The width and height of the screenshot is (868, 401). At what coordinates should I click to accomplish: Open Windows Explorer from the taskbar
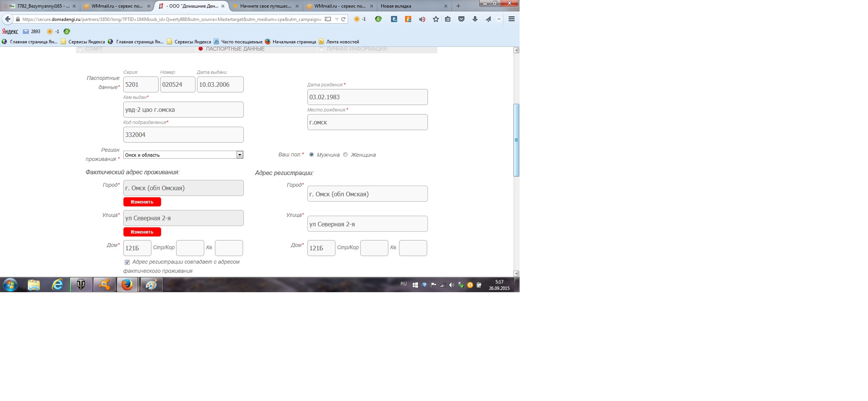34,285
